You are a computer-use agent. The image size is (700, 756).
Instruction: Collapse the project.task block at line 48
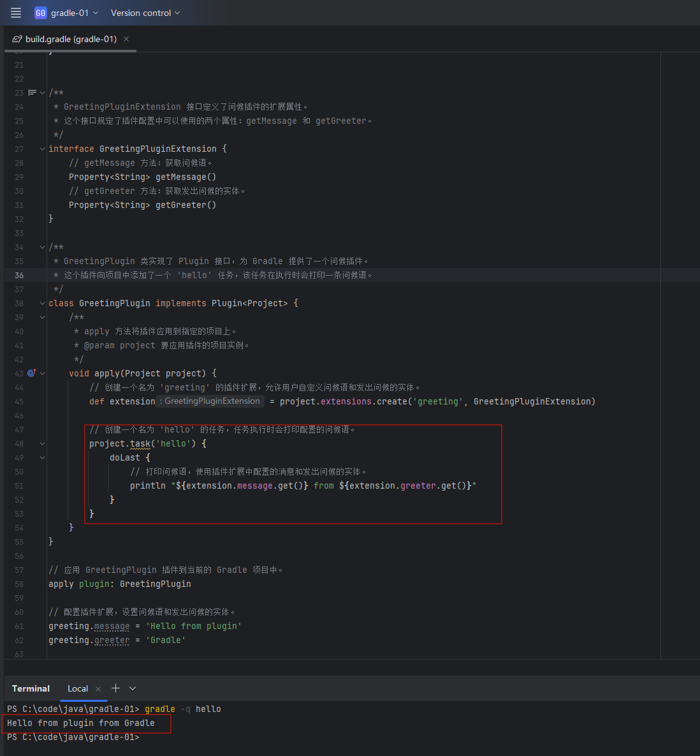[x=42, y=443]
